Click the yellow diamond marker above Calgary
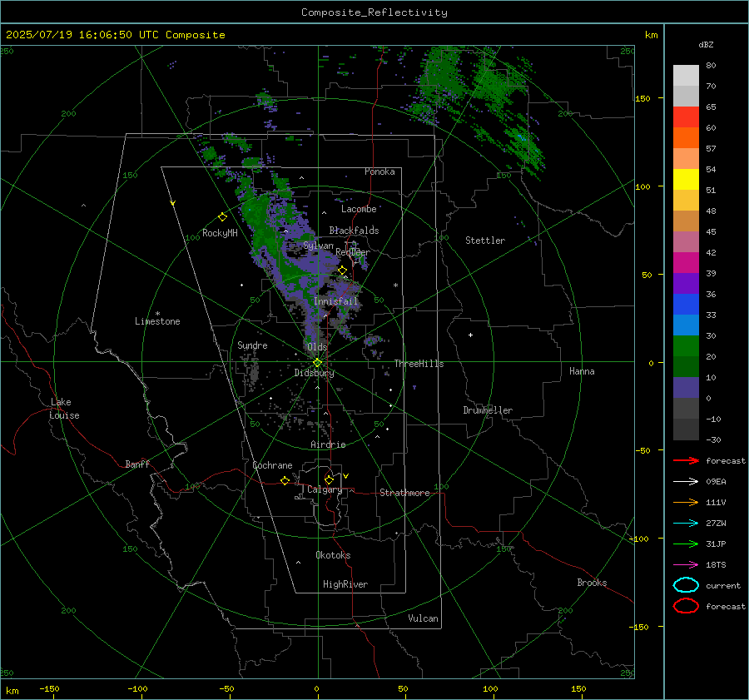The image size is (749, 700). [329, 479]
